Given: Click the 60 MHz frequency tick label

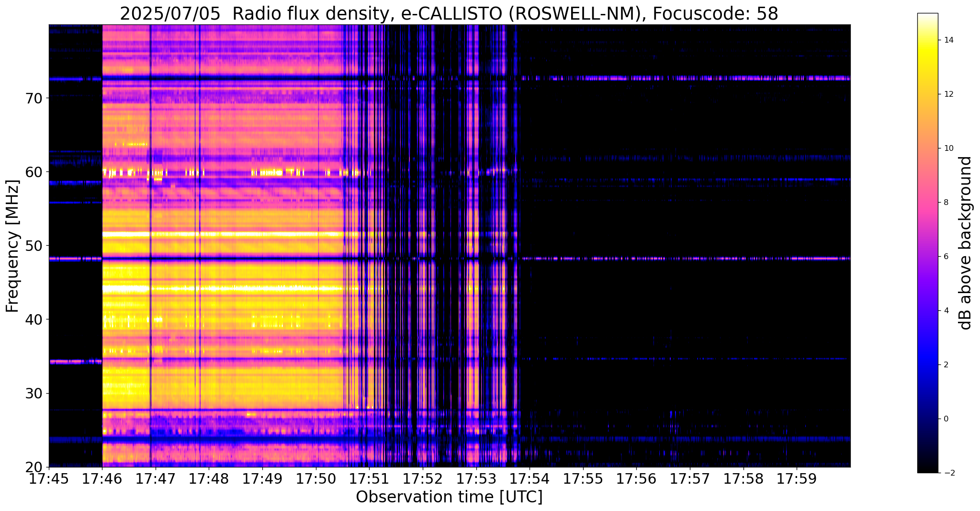Looking at the screenshot, I should click(34, 172).
